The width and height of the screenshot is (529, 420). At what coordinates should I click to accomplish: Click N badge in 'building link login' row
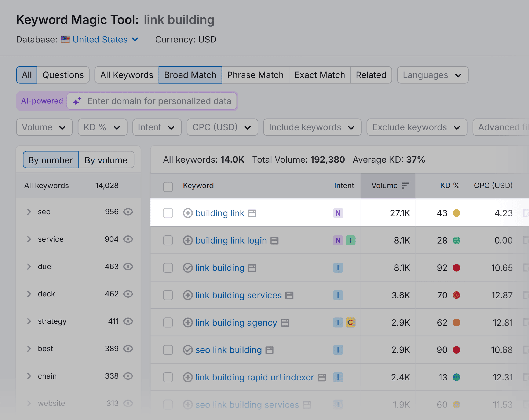point(338,240)
